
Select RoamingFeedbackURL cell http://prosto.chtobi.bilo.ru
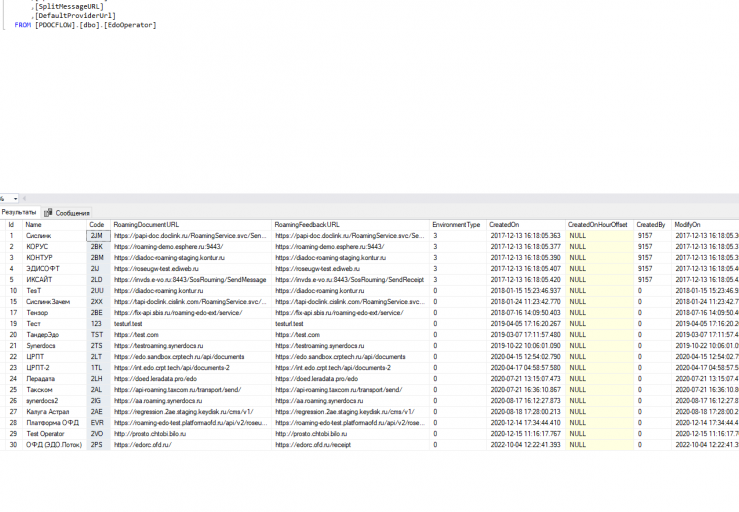[x=351, y=434]
